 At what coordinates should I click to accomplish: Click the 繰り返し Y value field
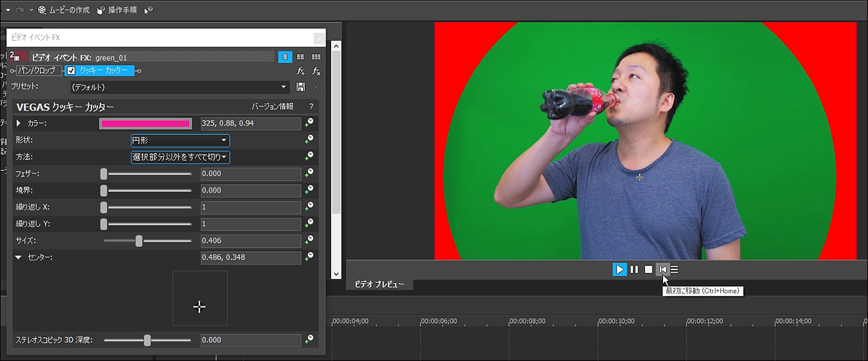pyautogui.click(x=251, y=224)
